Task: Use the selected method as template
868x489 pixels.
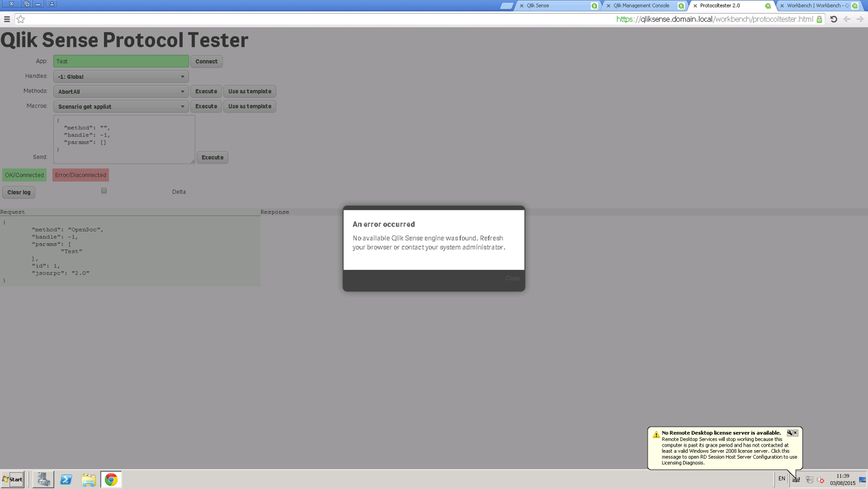Action: coord(250,91)
